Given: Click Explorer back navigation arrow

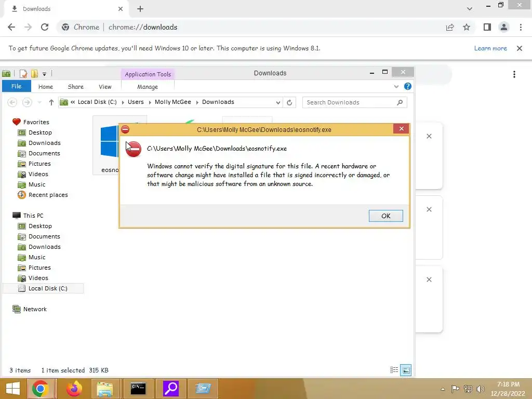Looking at the screenshot, I should (x=12, y=102).
